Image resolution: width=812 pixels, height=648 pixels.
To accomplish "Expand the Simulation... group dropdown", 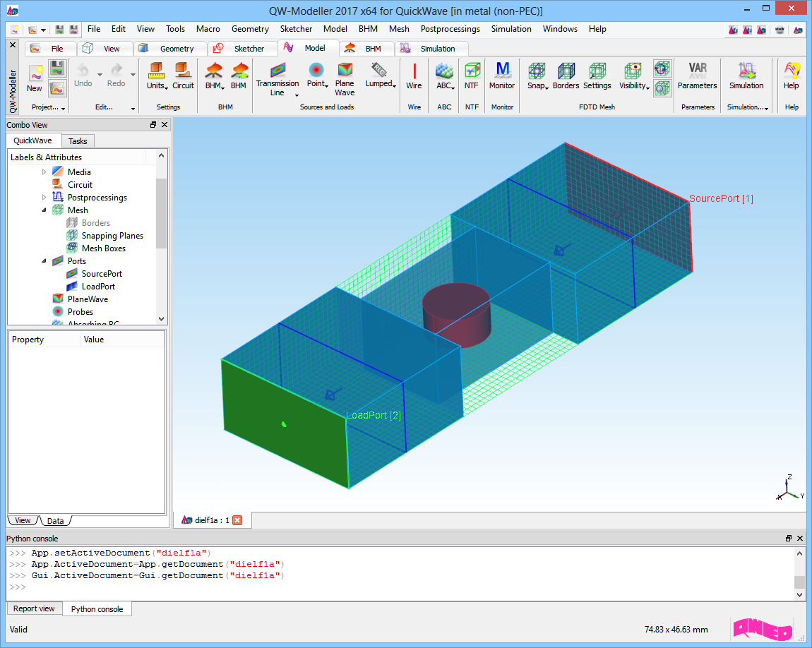I will click(766, 108).
